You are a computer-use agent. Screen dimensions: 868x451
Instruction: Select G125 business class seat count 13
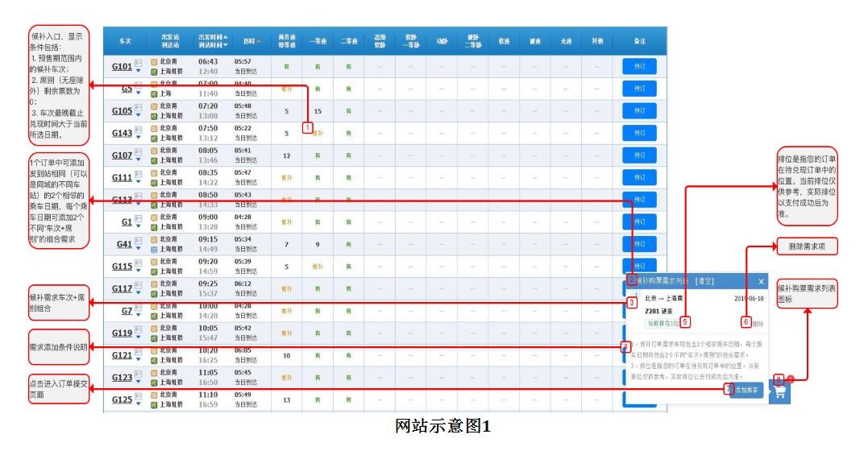coord(287,399)
